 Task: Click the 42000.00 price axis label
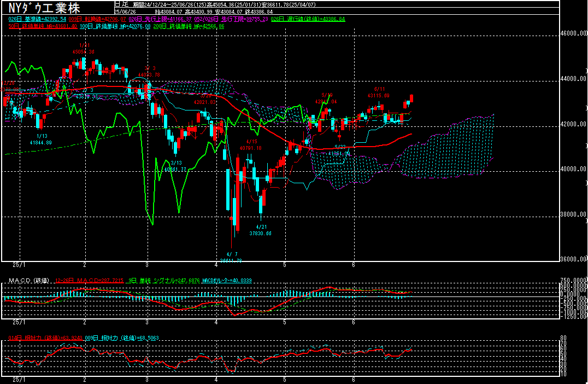pos(573,124)
